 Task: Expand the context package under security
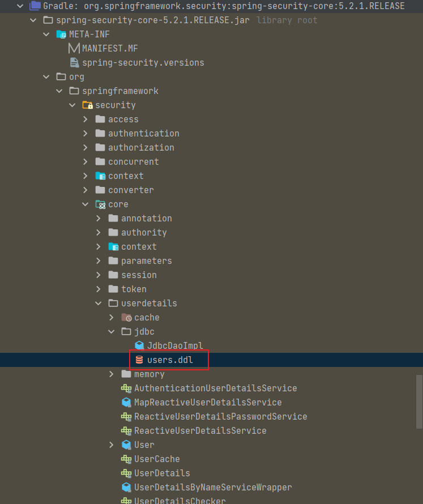pos(85,176)
